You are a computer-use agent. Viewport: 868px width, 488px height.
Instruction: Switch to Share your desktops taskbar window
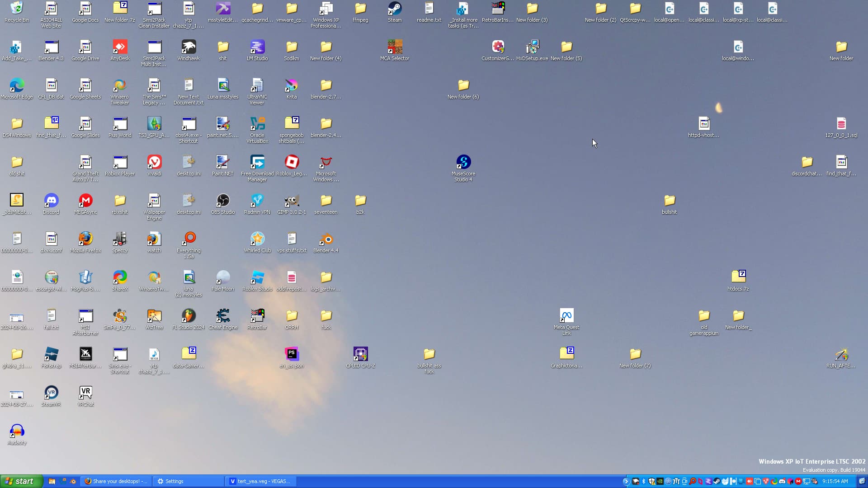pos(117,481)
